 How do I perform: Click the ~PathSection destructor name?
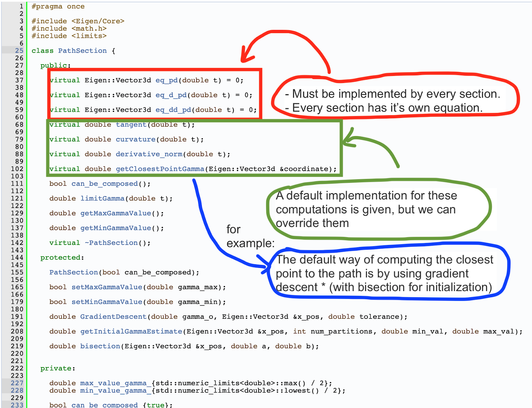111,243
